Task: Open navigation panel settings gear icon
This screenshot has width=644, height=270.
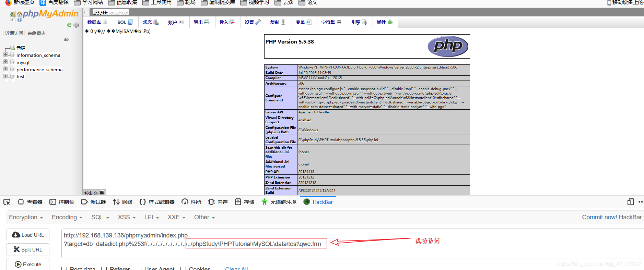Action: coord(76,25)
